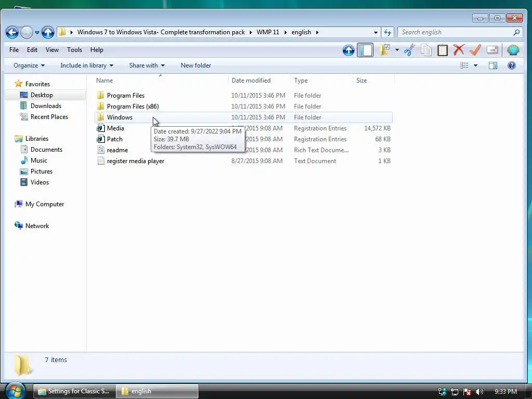Image resolution: width=532 pixels, height=399 pixels.
Task: Open the view options dropdown arrow
Action: click(475, 65)
